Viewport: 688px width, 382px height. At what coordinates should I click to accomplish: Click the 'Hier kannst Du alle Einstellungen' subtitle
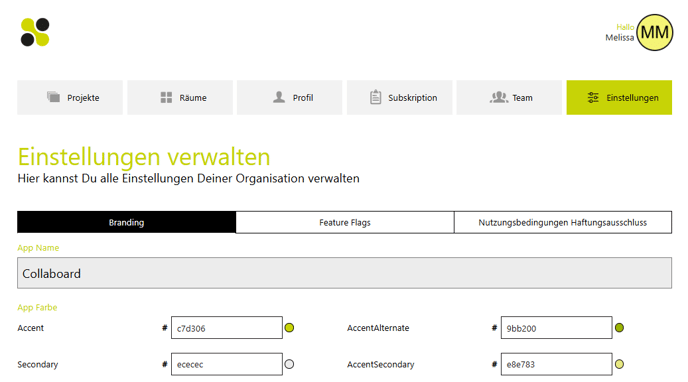(188, 179)
